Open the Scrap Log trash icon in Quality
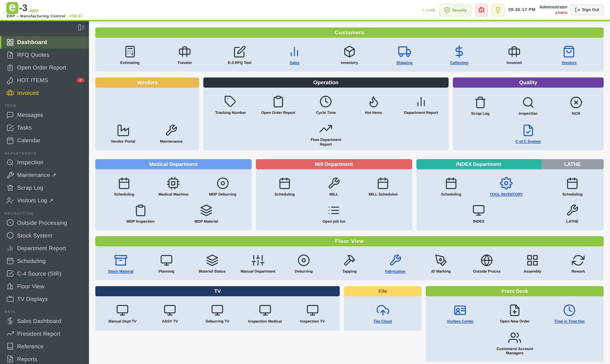The height and width of the screenshot is (364, 610). (x=480, y=102)
